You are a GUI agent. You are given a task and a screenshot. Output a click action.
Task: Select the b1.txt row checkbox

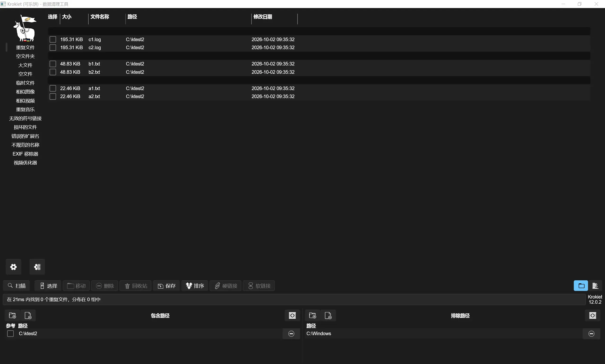pyautogui.click(x=53, y=64)
